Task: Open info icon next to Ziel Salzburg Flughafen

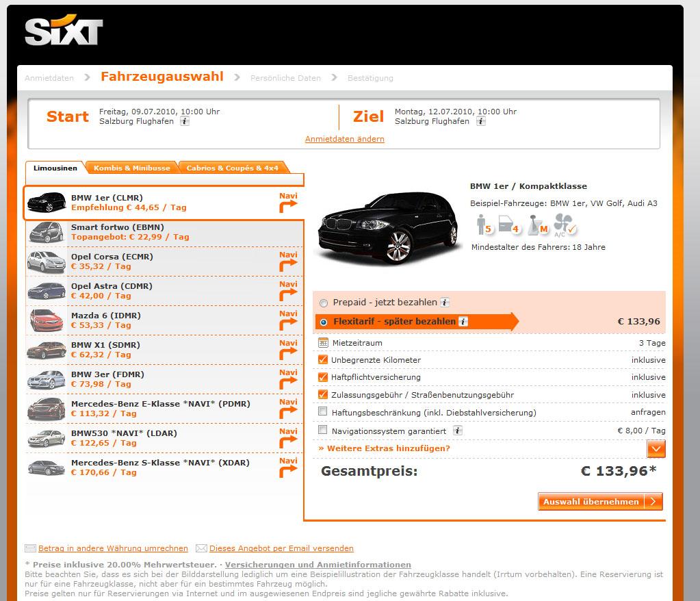Action: click(480, 121)
